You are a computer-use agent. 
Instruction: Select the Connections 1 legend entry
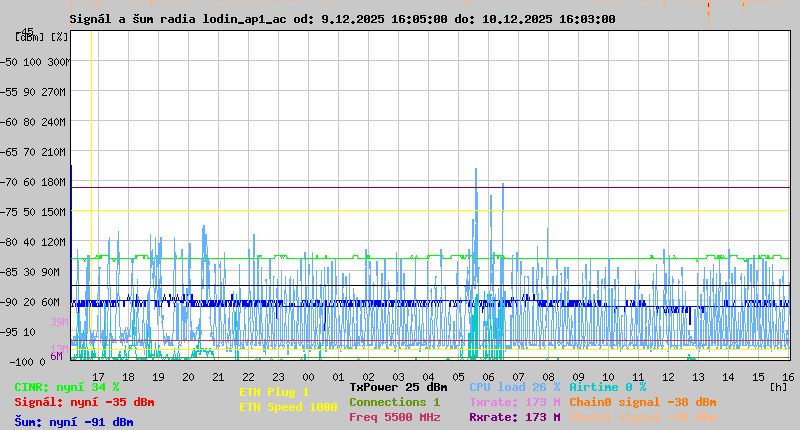pos(394,402)
